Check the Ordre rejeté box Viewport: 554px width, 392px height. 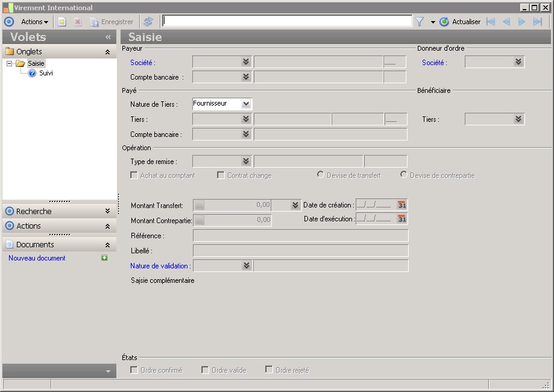click(x=269, y=370)
